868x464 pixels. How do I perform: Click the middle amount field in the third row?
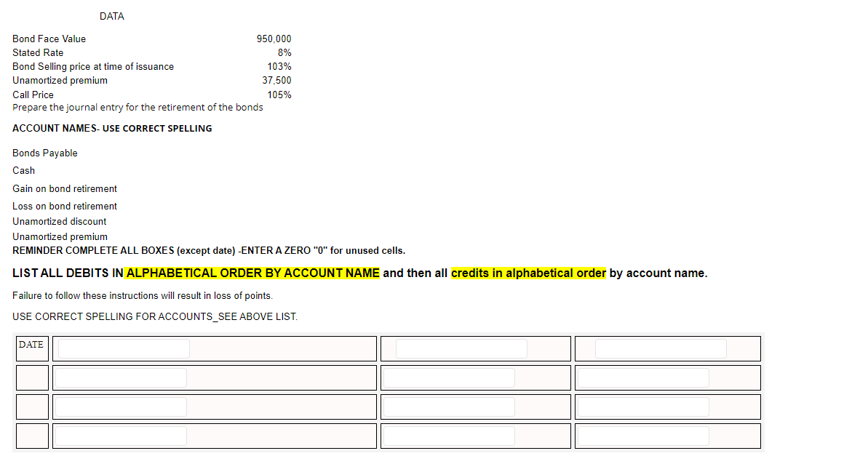coord(450,407)
